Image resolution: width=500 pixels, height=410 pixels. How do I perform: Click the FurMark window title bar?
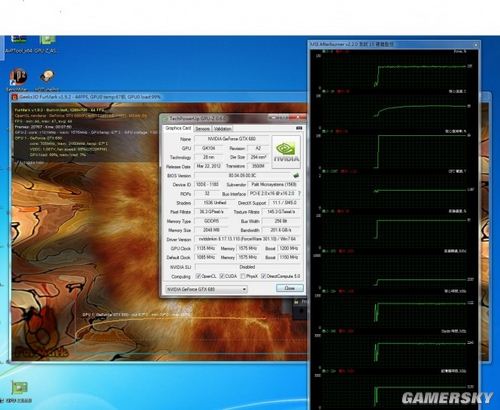(x=159, y=97)
